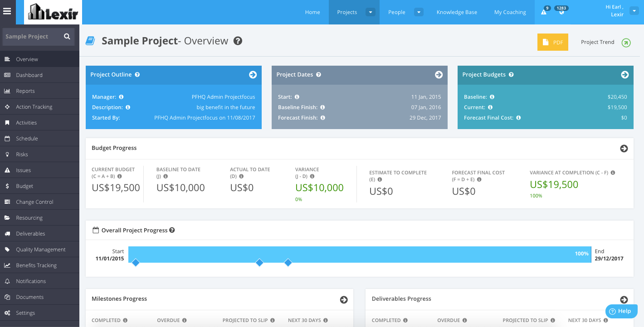The width and height of the screenshot is (644, 327).
Task: Open Knowledge Base in top navigation
Action: click(x=457, y=12)
